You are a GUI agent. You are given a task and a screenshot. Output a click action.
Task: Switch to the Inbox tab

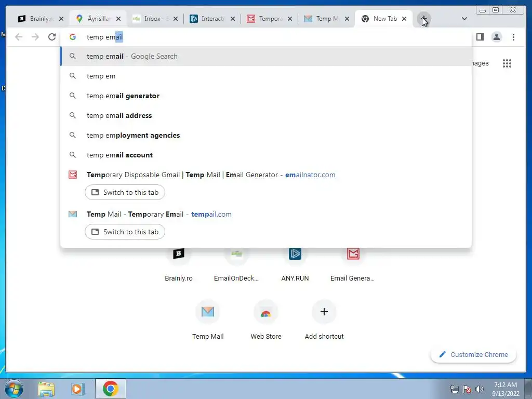coord(155,19)
